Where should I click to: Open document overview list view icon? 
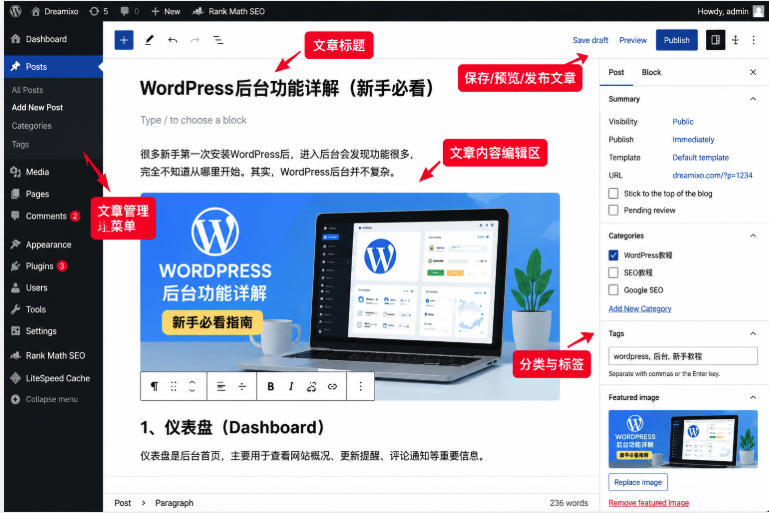[218, 40]
